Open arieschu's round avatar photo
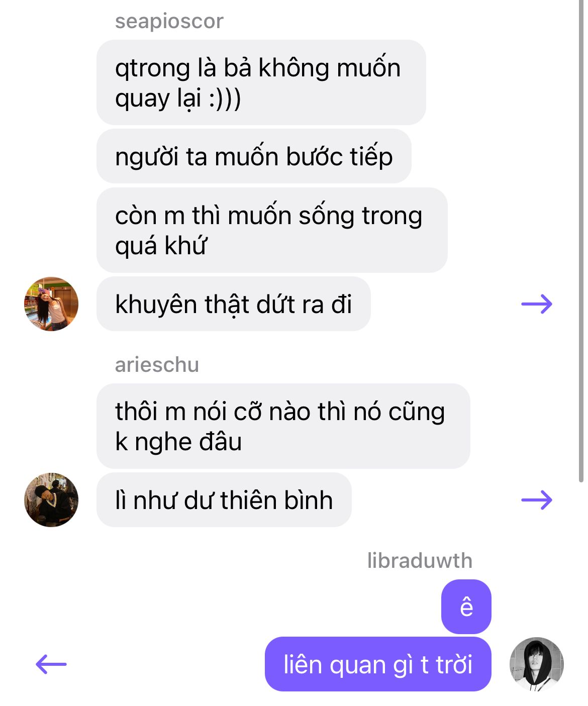 pos(51,500)
